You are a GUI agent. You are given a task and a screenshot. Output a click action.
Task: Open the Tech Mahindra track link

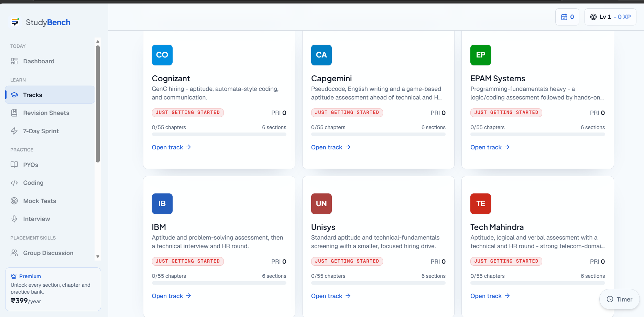click(490, 296)
